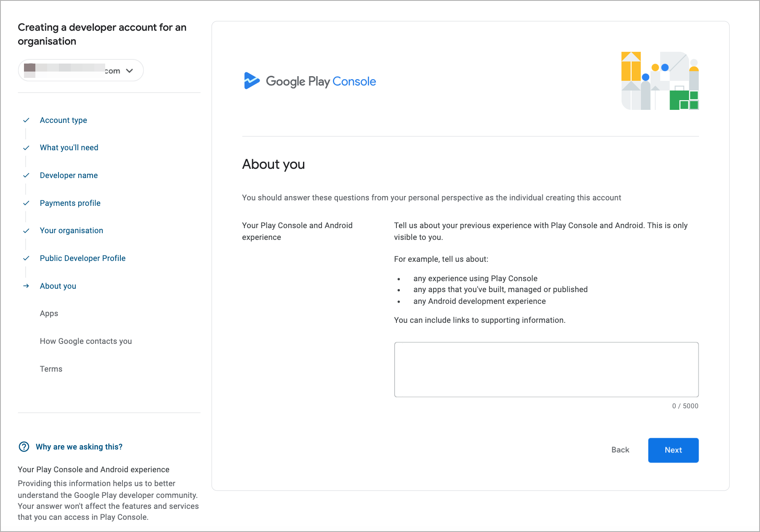Click the About you heading
The width and height of the screenshot is (760, 532).
click(x=274, y=164)
